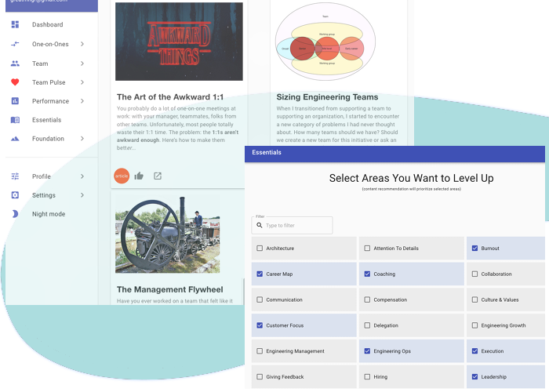549x392 pixels.
Task: Like the article with thumbs-up icon
Action: click(139, 176)
